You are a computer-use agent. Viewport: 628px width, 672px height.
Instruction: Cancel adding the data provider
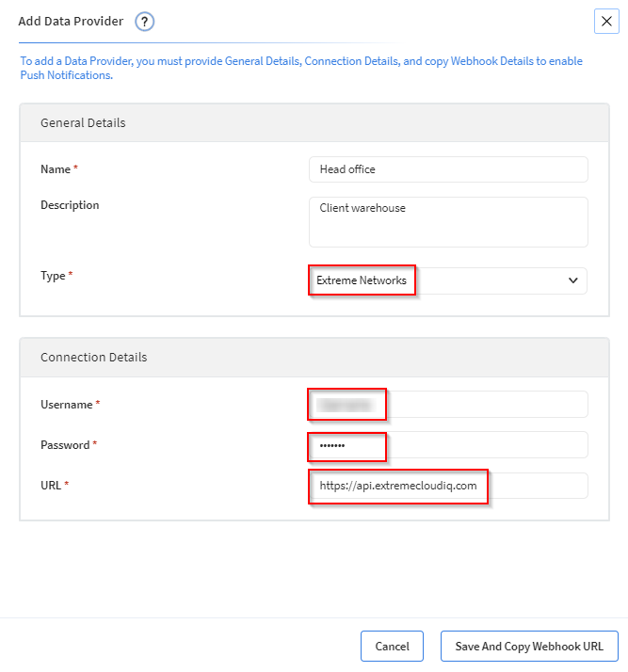coord(392,646)
